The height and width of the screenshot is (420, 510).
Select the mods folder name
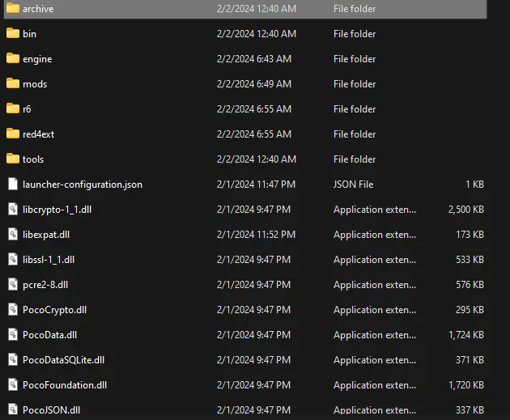(35, 84)
